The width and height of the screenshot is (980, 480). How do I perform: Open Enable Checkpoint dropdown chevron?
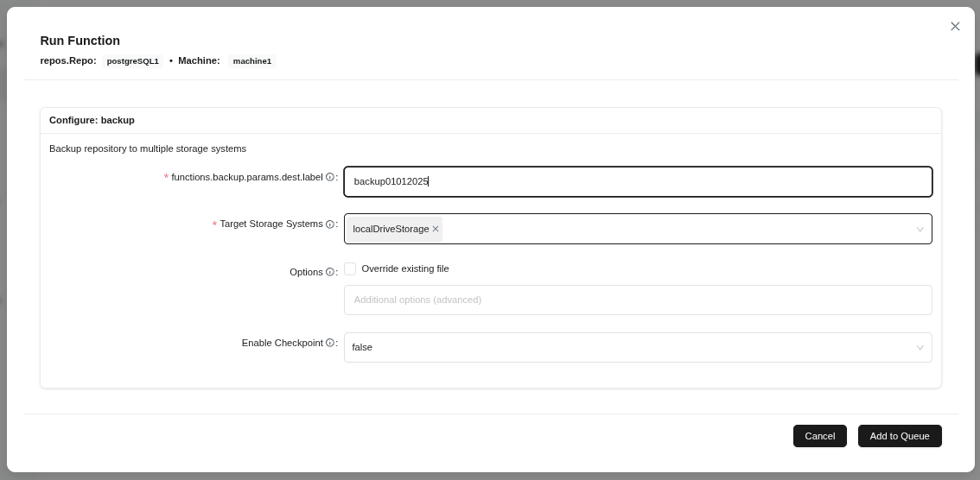[x=920, y=348]
